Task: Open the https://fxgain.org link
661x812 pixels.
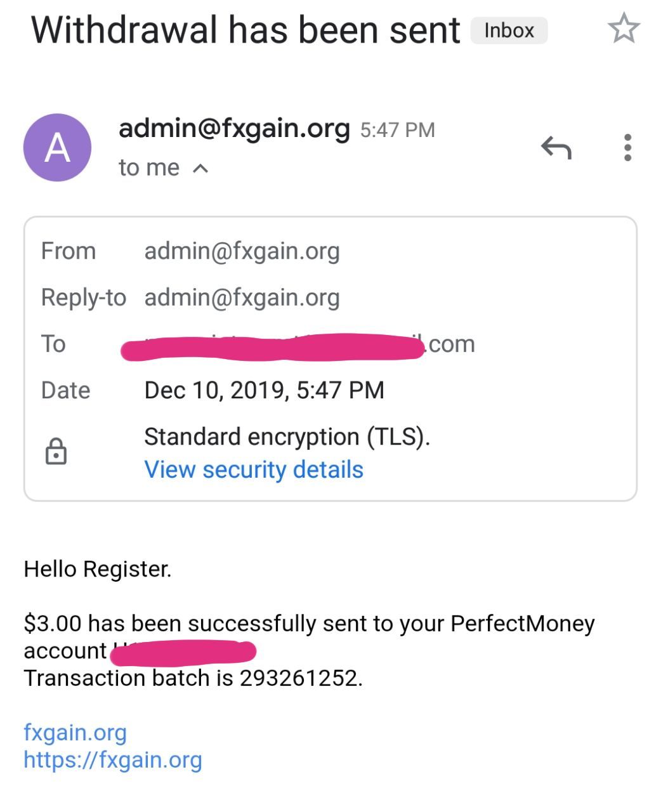Action: [113, 759]
